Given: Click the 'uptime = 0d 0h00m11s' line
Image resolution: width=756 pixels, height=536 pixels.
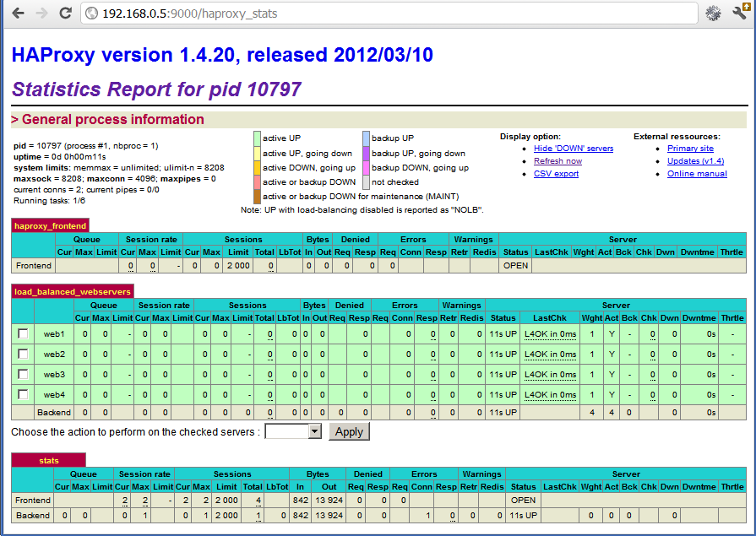Looking at the screenshot, I should pyautogui.click(x=60, y=157).
